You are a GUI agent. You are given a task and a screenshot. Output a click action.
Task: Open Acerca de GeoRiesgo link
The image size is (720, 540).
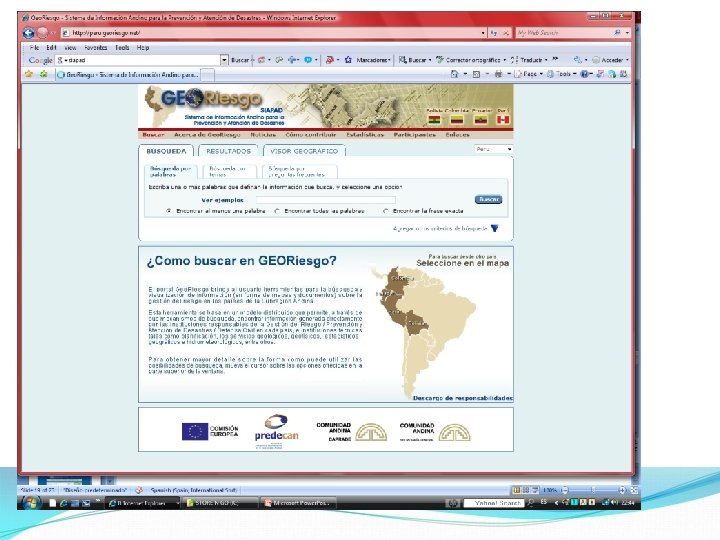coord(207,135)
